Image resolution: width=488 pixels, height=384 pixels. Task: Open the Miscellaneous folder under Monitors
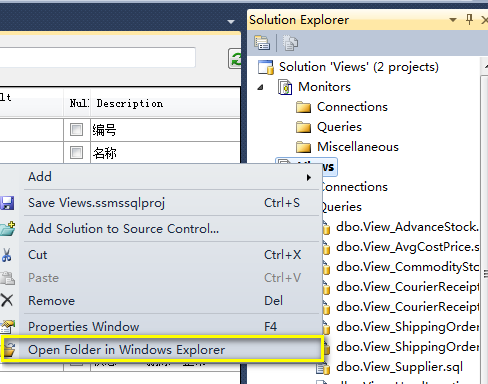(358, 147)
